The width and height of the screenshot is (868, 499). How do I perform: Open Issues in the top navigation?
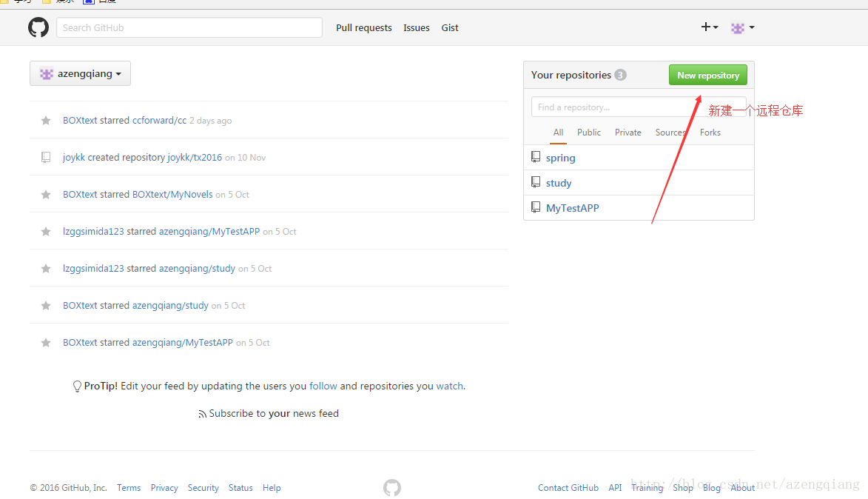[x=417, y=27]
